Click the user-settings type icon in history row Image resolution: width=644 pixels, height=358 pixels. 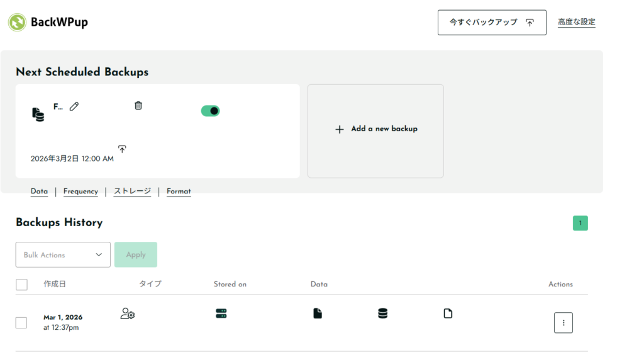click(128, 313)
